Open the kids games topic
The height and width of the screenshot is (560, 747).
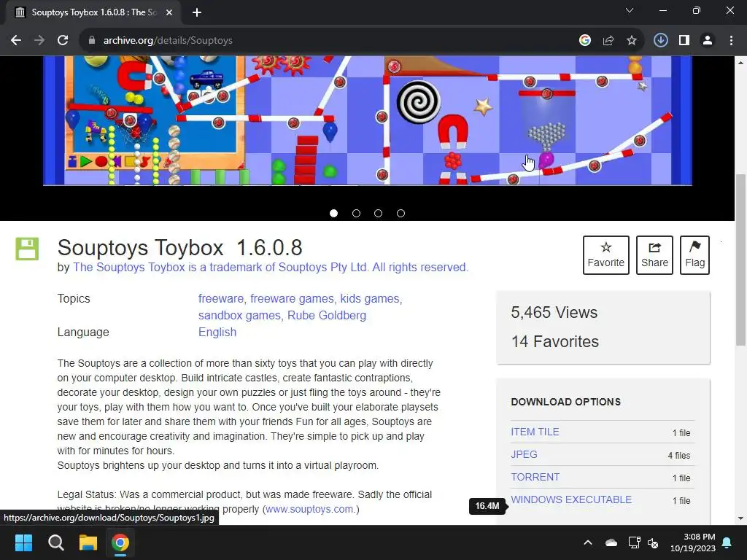tap(370, 298)
